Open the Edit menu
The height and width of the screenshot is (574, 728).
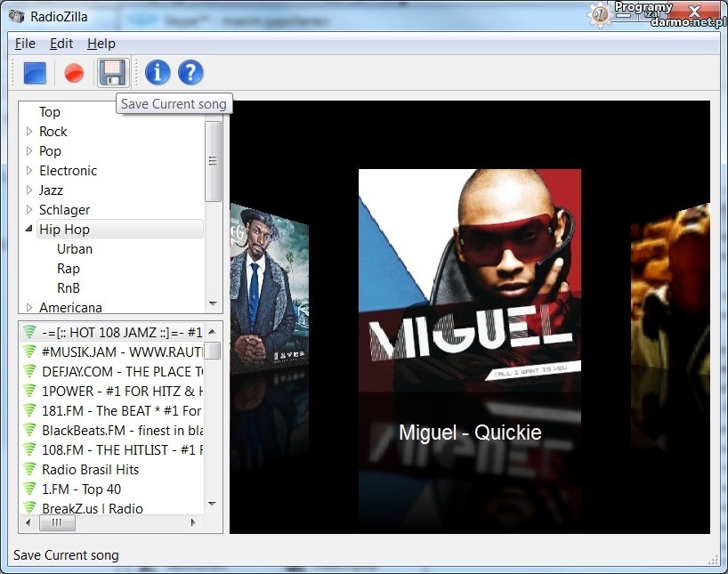pos(61,44)
